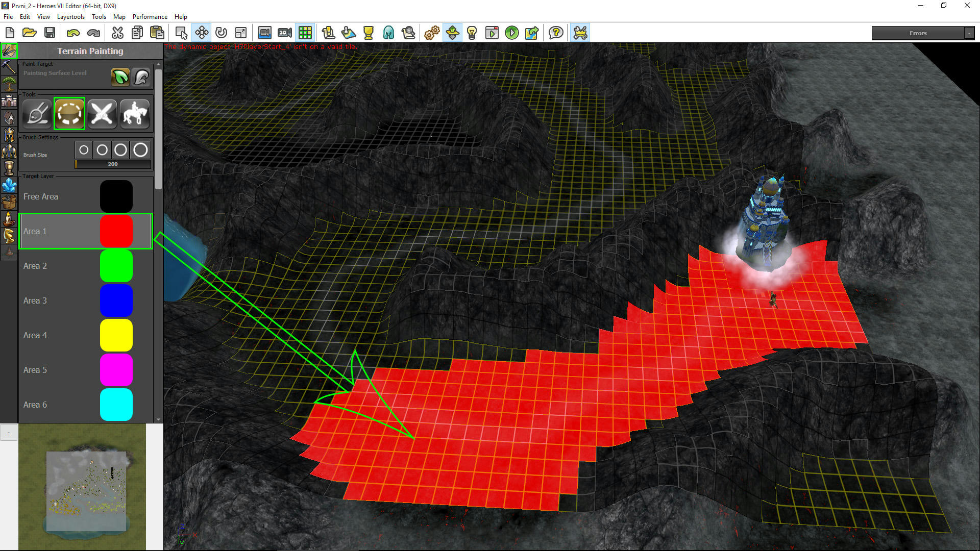
Task: Toggle the crossed wrench tools button
Action: click(x=580, y=33)
